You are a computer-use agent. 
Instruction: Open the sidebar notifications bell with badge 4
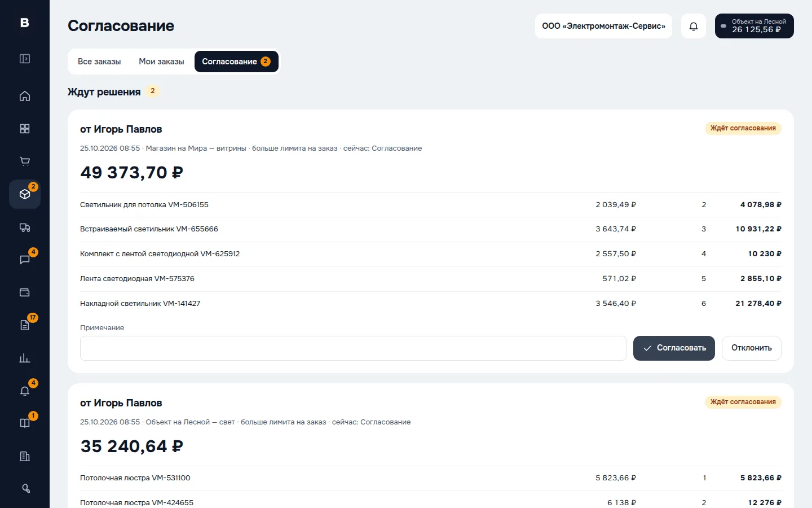click(25, 391)
